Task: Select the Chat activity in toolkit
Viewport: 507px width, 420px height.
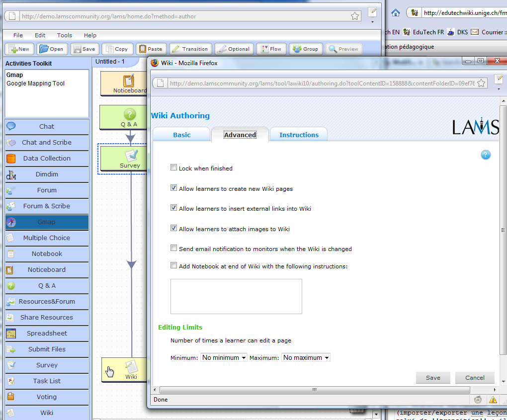Action: (x=47, y=126)
